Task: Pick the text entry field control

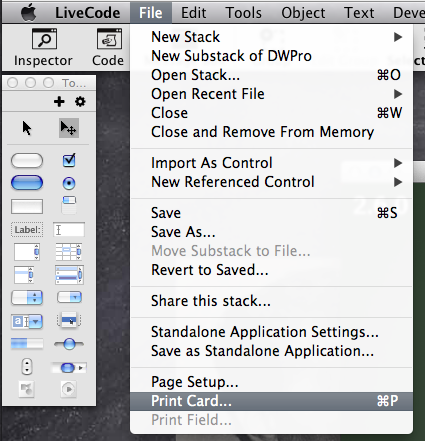Action: [69, 230]
